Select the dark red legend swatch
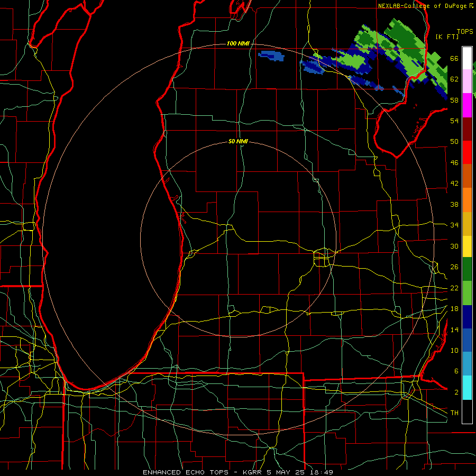Viewport: 476px width, 476px height. (467, 129)
